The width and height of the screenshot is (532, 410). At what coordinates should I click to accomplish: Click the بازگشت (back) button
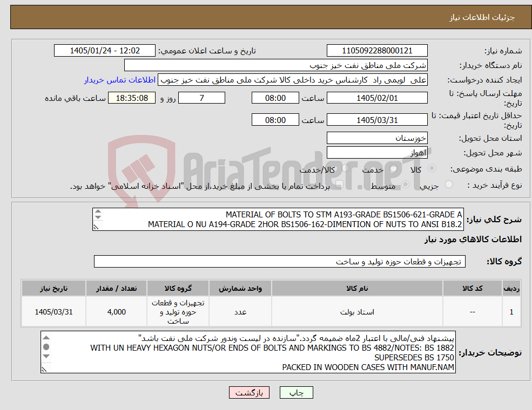point(249,392)
